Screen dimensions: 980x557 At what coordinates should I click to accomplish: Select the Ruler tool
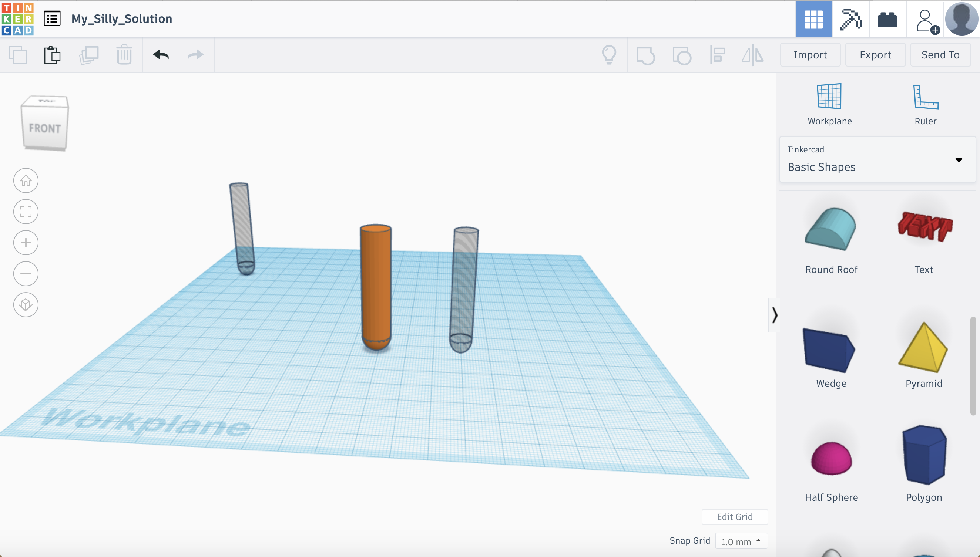[x=925, y=104]
